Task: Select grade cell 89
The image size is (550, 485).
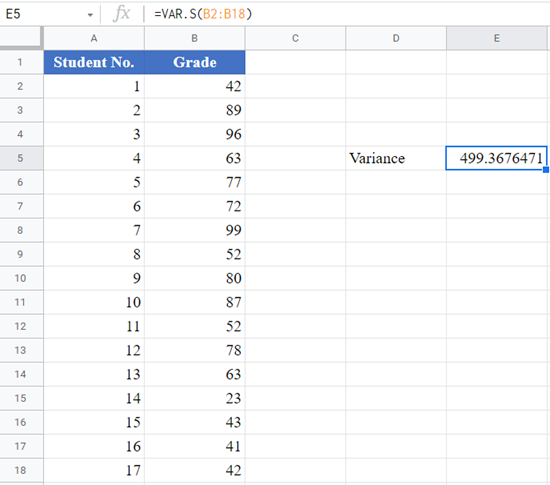Action: pos(195,110)
